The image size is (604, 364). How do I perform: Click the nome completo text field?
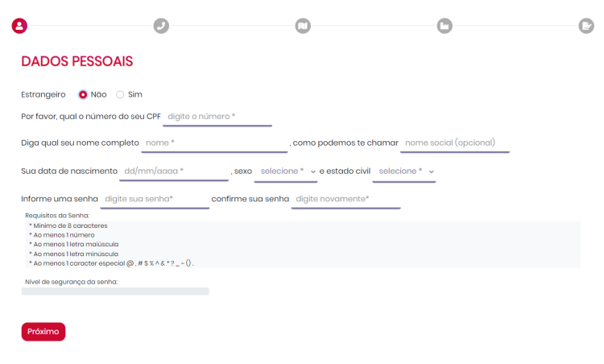[214, 143]
